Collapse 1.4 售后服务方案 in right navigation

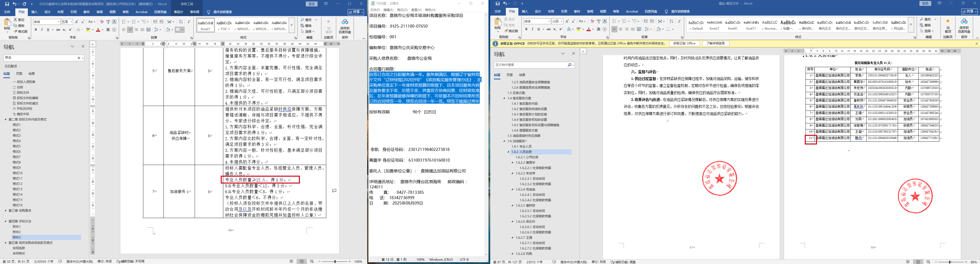[x=505, y=98]
